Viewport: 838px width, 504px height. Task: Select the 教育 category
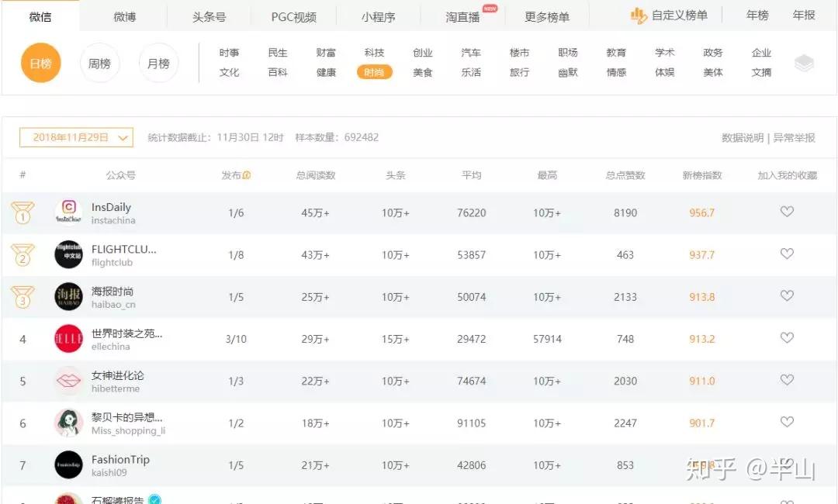point(616,53)
